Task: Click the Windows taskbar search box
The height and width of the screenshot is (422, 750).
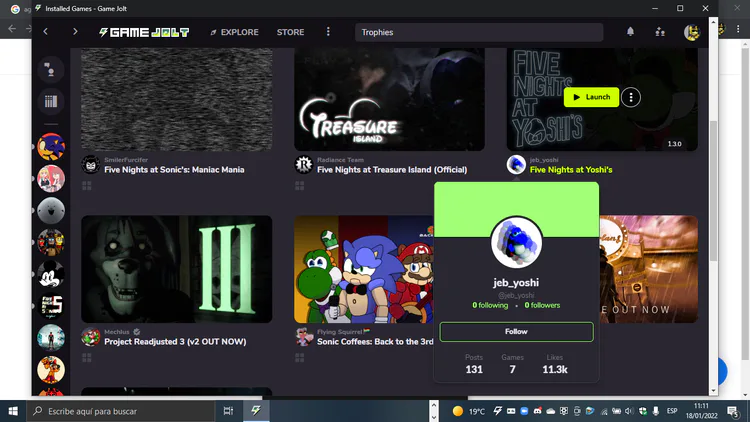Action: 120,411
